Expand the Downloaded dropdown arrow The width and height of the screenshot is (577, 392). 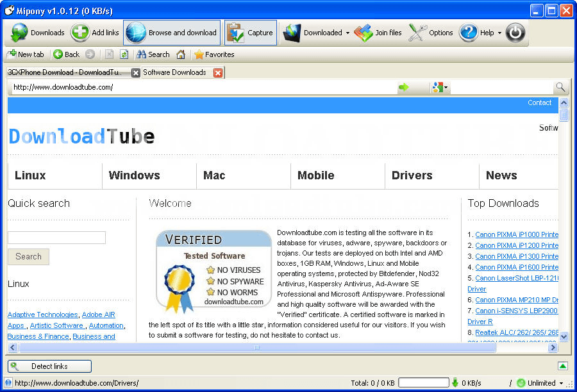pyautogui.click(x=347, y=33)
